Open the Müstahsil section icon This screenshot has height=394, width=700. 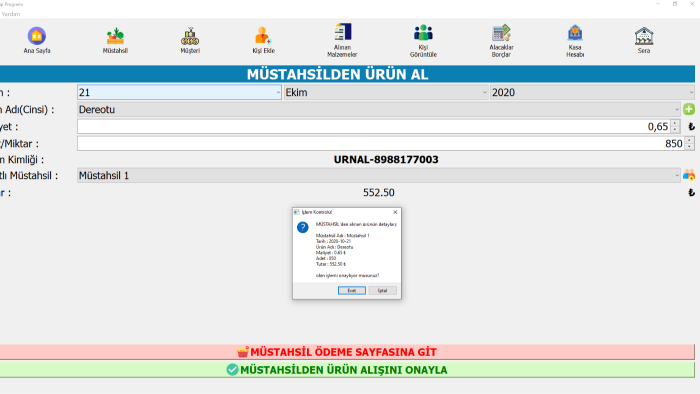point(115,36)
